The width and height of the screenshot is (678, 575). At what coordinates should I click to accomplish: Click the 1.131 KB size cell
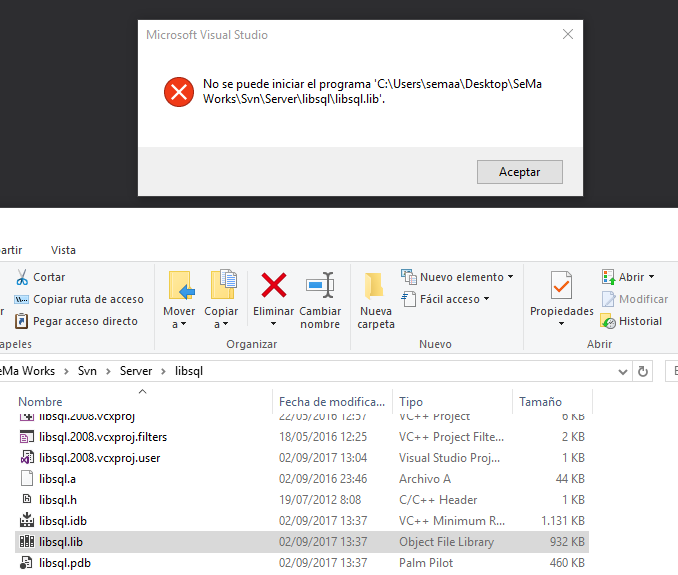point(563,521)
